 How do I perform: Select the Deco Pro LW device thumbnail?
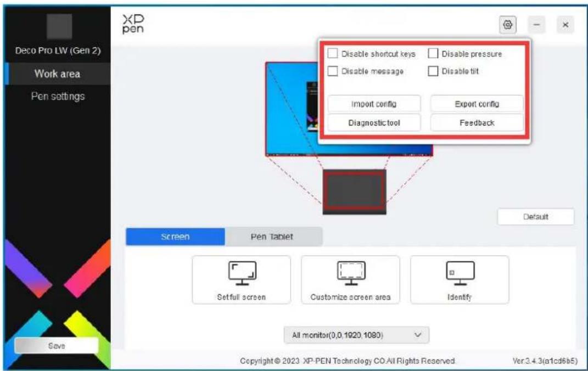59,26
